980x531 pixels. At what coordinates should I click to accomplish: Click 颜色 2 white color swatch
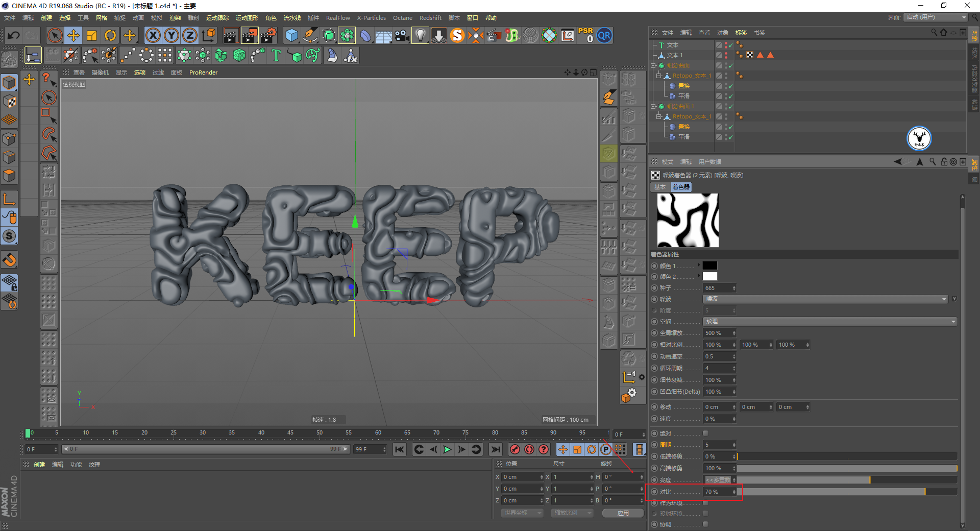(x=710, y=276)
